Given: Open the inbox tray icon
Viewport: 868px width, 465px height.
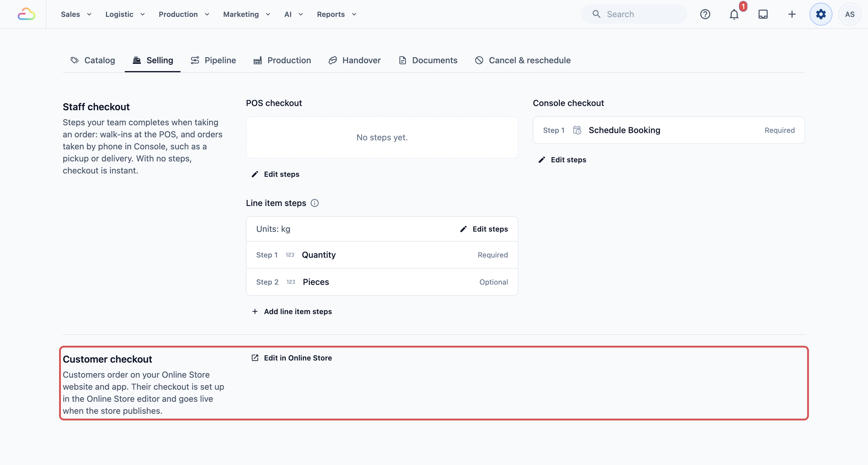Looking at the screenshot, I should pyautogui.click(x=763, y=14).
